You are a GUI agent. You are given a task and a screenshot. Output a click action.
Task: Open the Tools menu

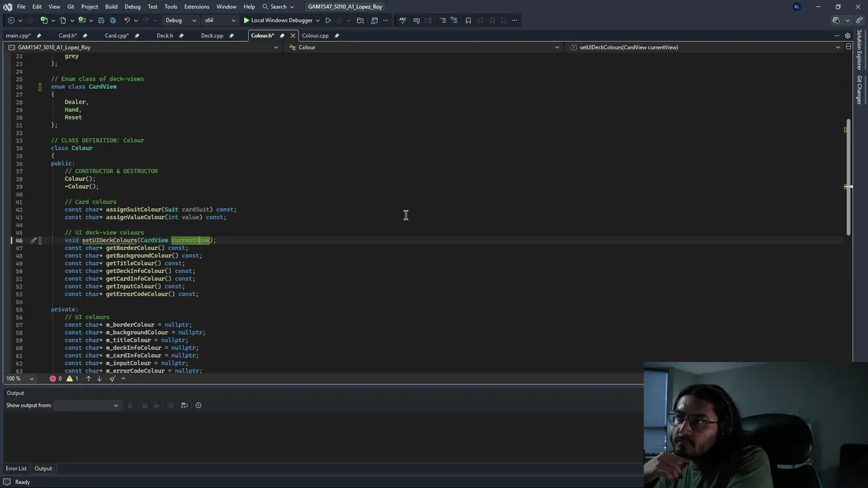tap(171, 7)
